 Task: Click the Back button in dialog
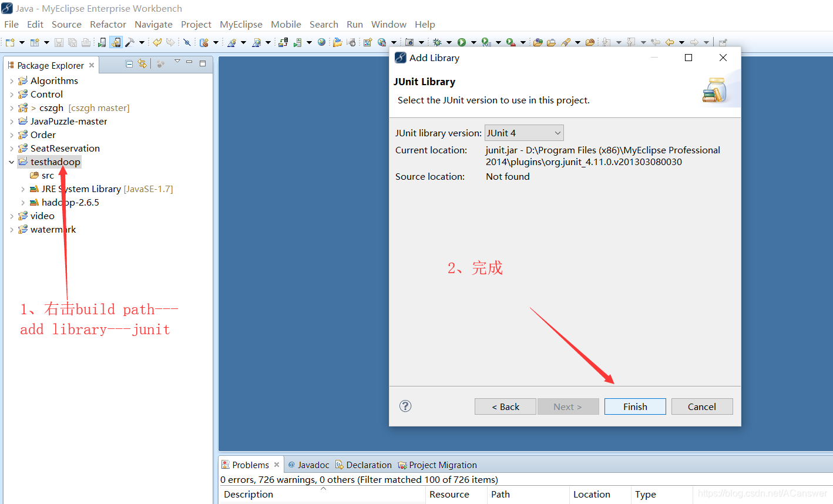click(x=505, y=406)
